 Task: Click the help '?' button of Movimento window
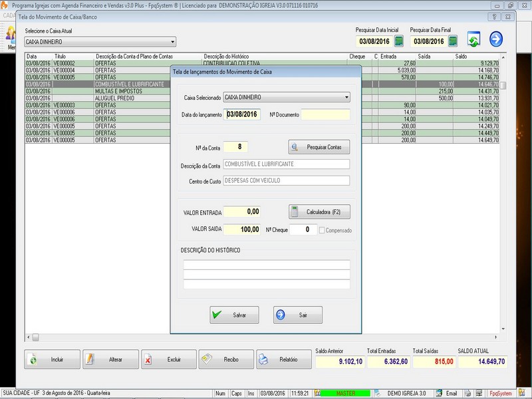494,17
